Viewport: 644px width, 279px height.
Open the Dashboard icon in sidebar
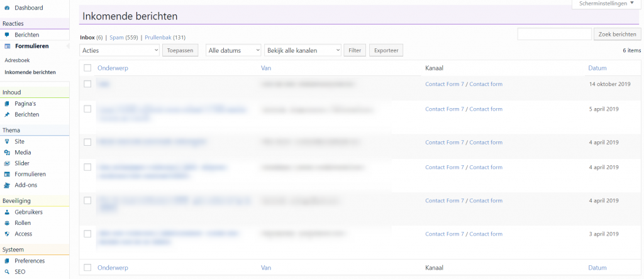pos(7,8)
